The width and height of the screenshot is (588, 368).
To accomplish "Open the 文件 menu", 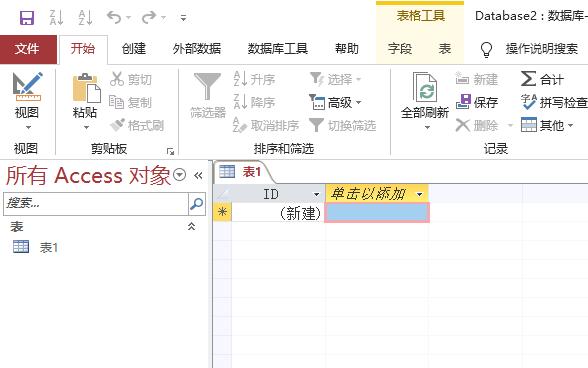I will (x=27, y=49).
